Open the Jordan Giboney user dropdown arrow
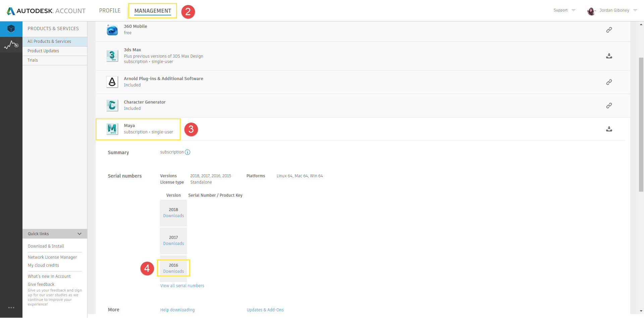Image resolution: width=644 pixels, height=318 pixels. point(635,10)
